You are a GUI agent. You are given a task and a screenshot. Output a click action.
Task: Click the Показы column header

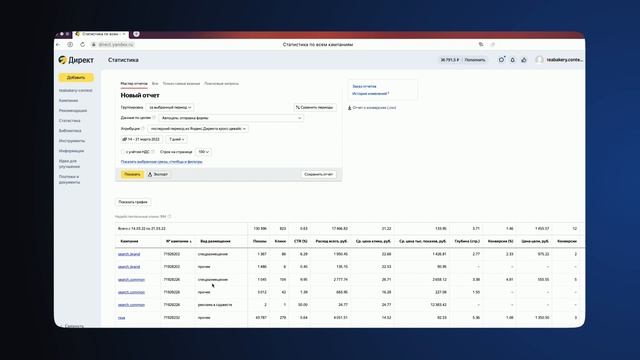260,242
